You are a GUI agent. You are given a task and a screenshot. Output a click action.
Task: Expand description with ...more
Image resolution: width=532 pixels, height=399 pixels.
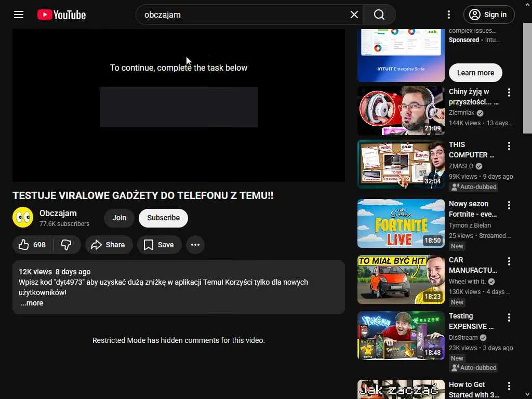[x=32, y=303]
